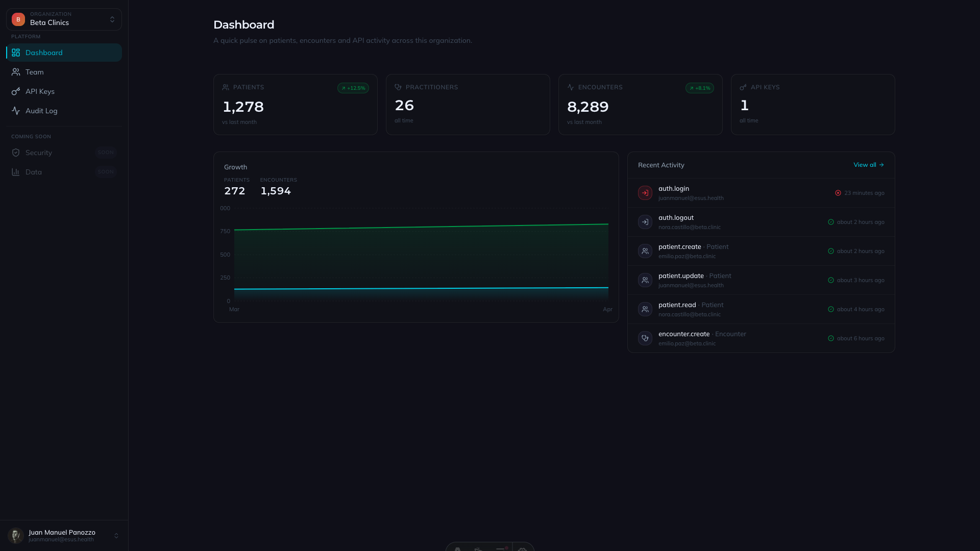
Task: Expand the user account menu chevron
Action: (116, 536)
